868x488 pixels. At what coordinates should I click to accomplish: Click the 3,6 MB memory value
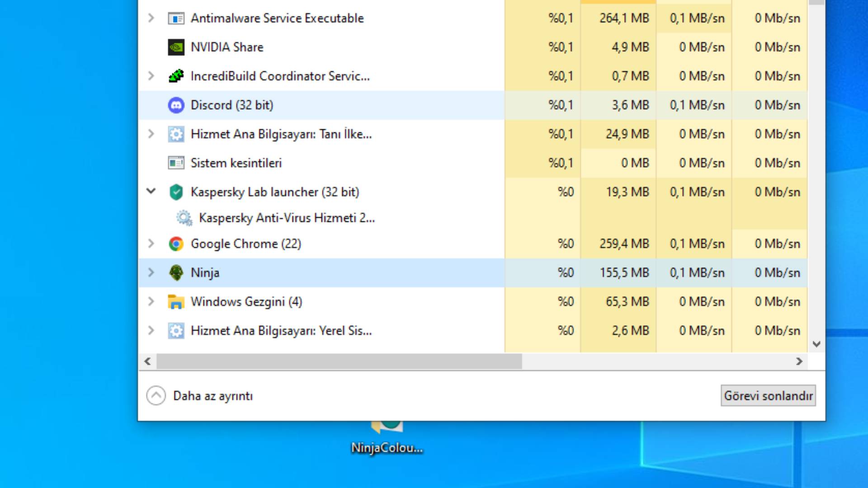coord(631,105)
